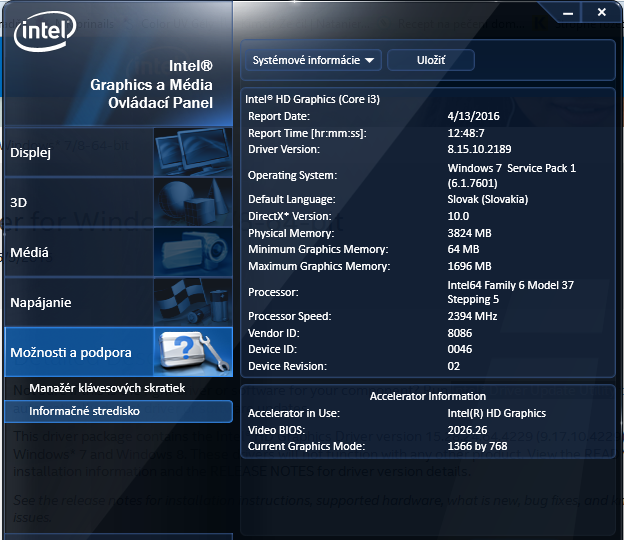Screen dimensions: 624x540
Task: Click the Processor Speed label
Action: click(289, 316)
